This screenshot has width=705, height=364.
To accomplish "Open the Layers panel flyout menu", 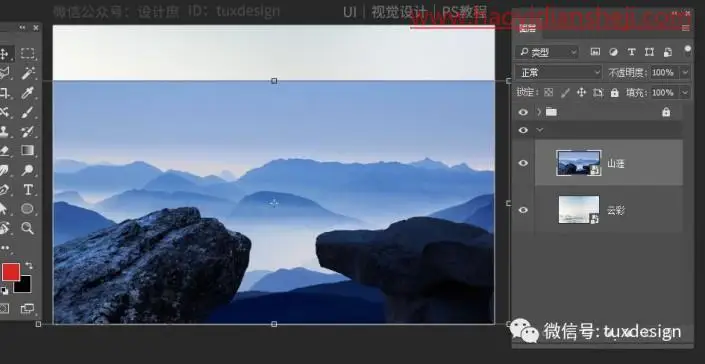I will pos(686,28).
